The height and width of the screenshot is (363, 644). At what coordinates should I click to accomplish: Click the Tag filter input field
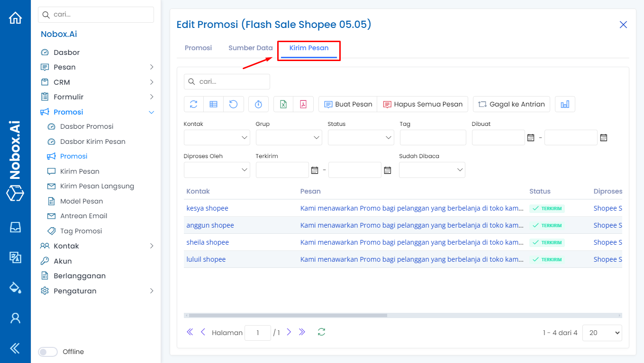pyautogui.click(x=433, y=138)
